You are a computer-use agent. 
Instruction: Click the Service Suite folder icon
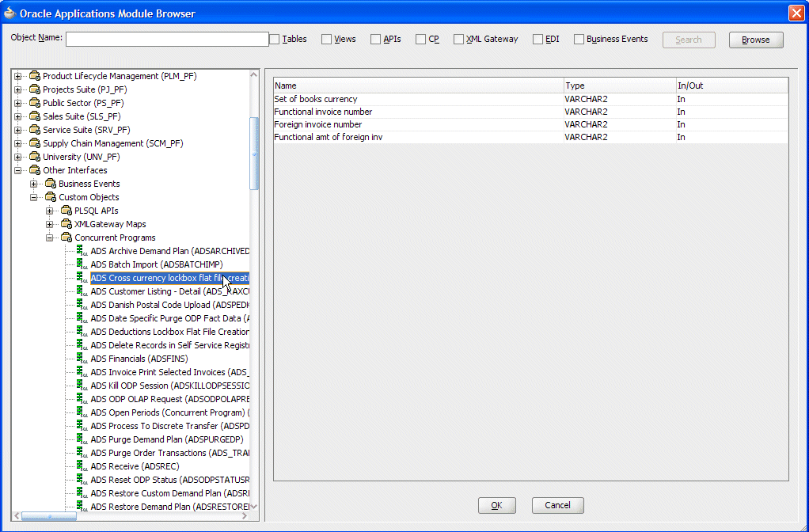[x=35, y=130]
